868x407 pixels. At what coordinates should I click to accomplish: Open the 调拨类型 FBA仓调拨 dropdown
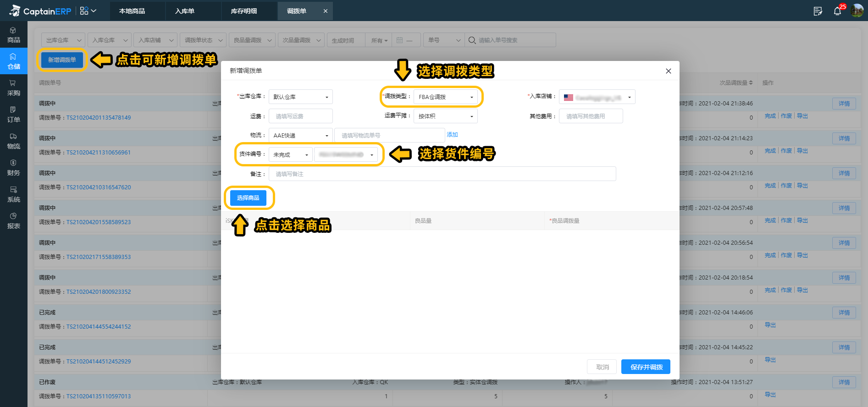tap(445, 97)
